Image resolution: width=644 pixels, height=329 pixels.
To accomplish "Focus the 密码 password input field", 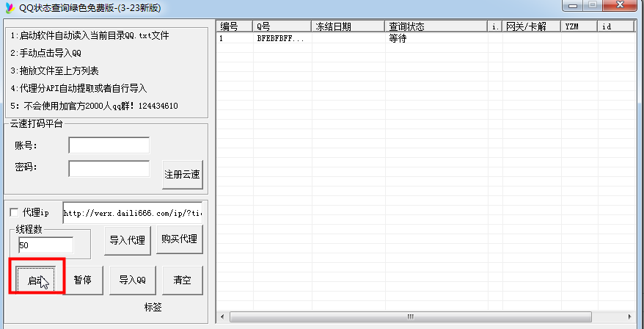I will 109,169.
